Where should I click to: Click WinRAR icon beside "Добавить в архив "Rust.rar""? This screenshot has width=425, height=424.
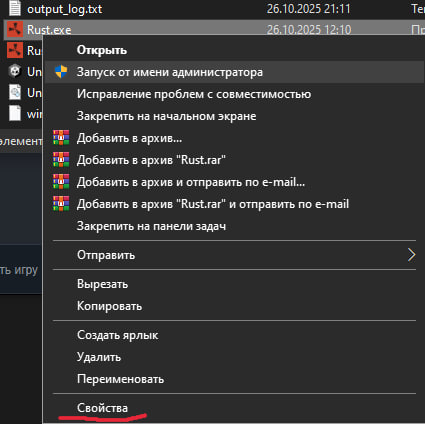tap(61, 160)
